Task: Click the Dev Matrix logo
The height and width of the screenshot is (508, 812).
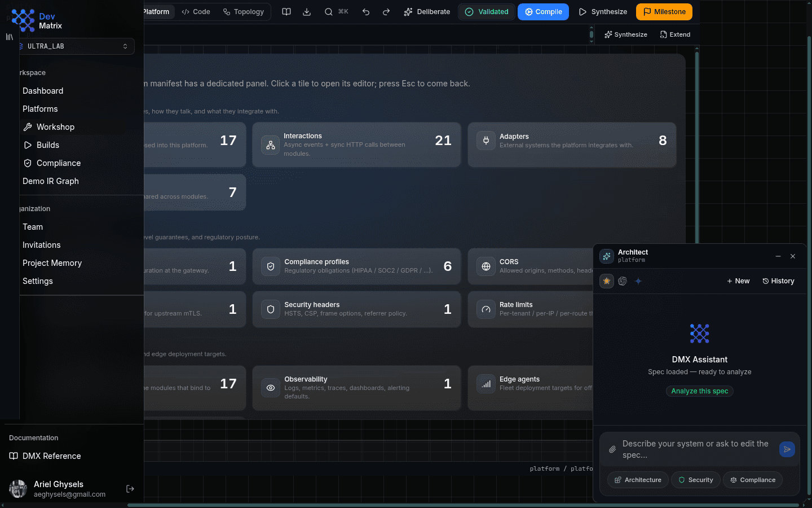Action: pyautogui.click(x=36, y=20)
